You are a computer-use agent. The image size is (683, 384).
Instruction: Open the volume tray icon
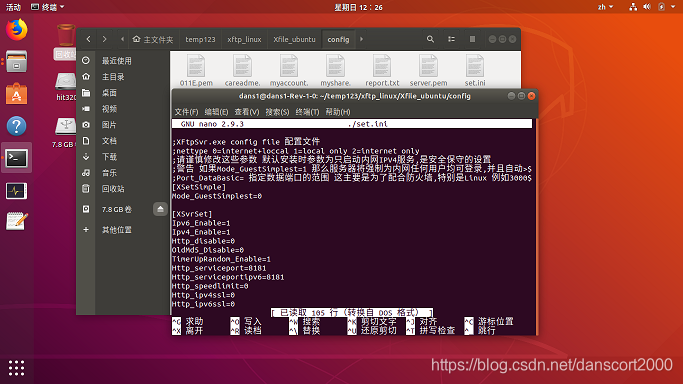click(647, 7)
